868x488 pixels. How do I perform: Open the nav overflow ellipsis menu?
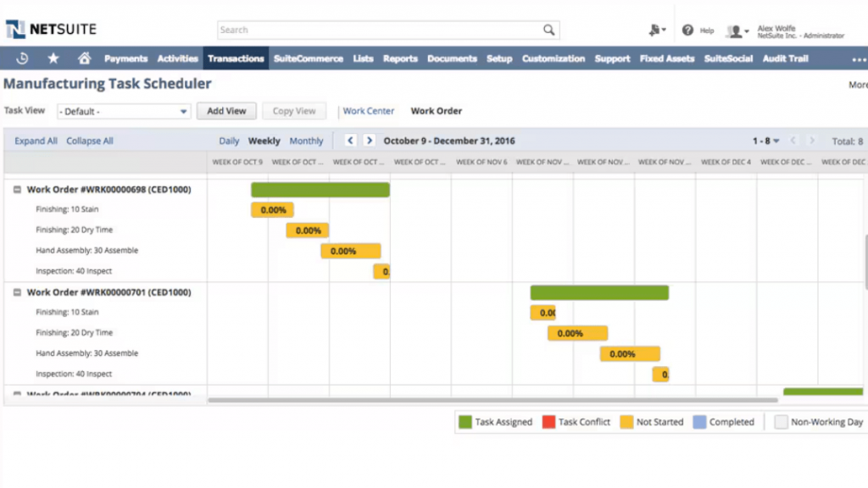click(x=859, y=59)
